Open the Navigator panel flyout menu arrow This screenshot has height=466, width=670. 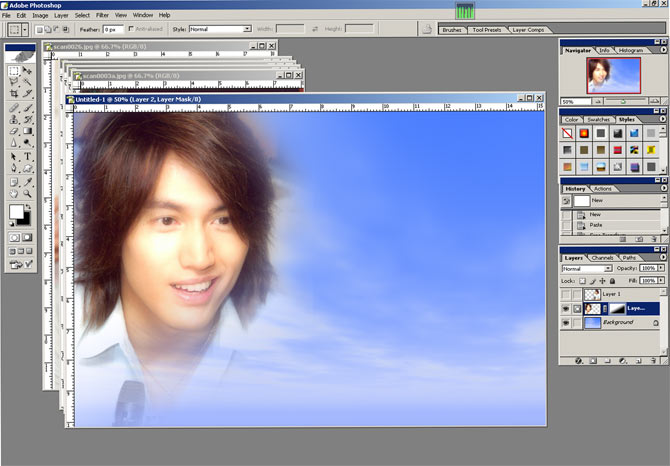point(663,50)
